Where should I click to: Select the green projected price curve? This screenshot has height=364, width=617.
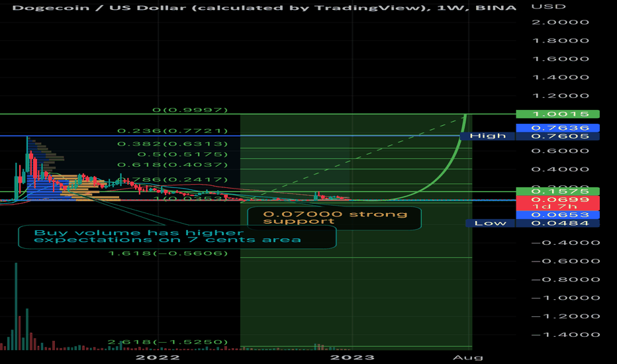[447, 170]
